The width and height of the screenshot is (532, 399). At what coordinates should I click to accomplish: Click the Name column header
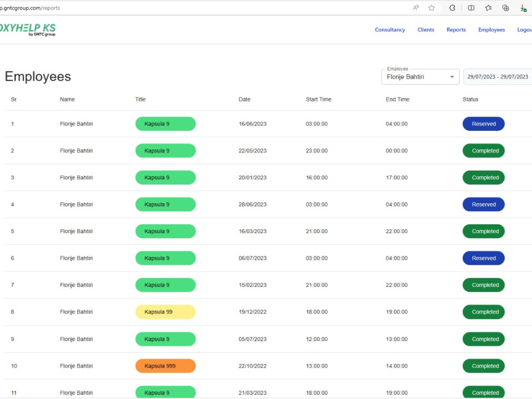(x=67, y=99)
